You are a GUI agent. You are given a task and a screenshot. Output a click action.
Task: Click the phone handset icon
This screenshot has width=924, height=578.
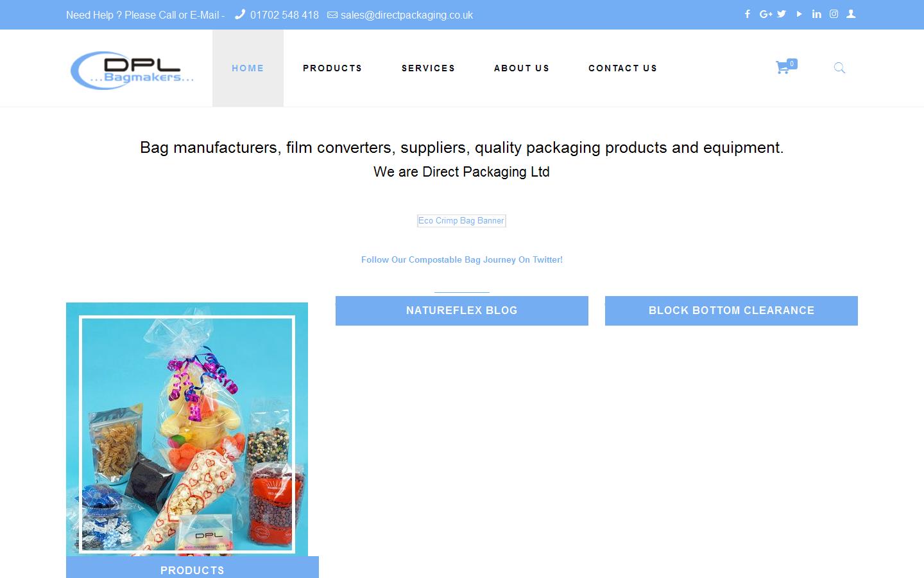click(x=240, y=14)
